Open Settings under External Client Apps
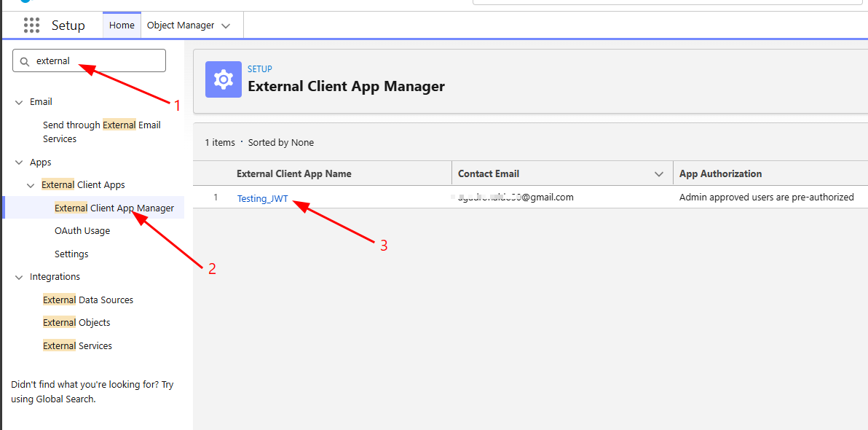Screen dimensions: 868x430 pos(71,254)
